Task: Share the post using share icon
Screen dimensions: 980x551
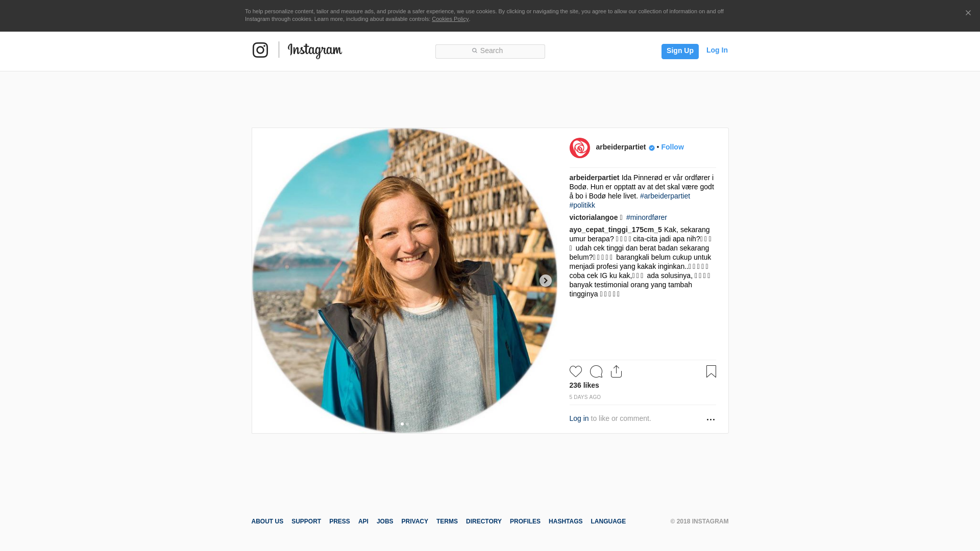Action: coord(616,371)
